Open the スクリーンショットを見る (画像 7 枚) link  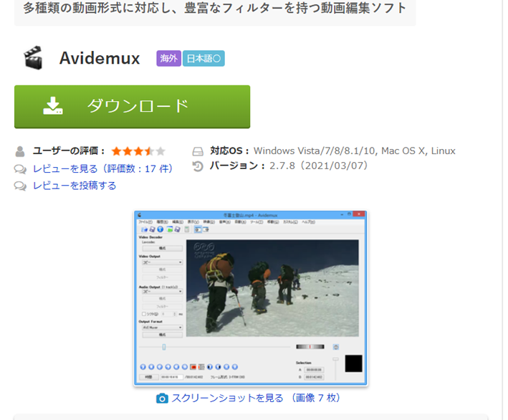[x=256, y=398]
